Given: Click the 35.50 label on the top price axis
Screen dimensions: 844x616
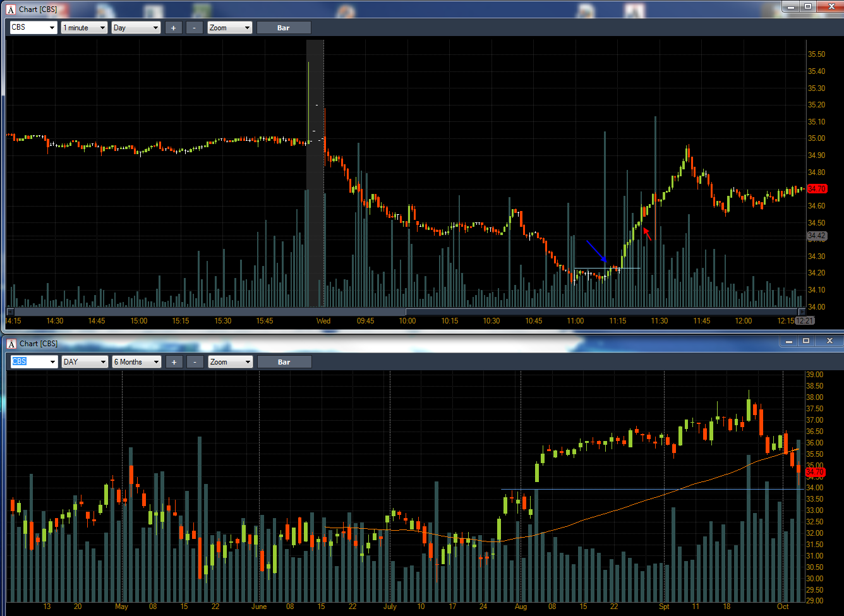Looking at the screenshot, I should 817,54.
